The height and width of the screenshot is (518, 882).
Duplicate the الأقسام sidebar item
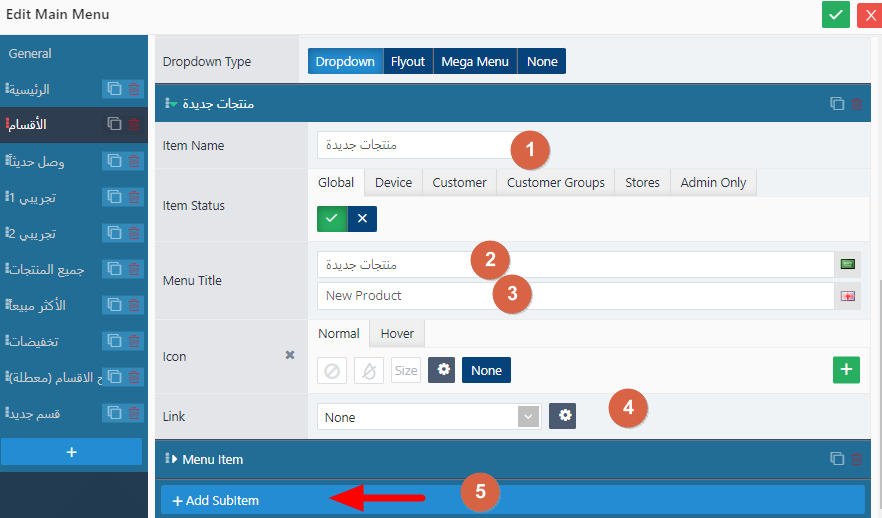click(114, 124)
